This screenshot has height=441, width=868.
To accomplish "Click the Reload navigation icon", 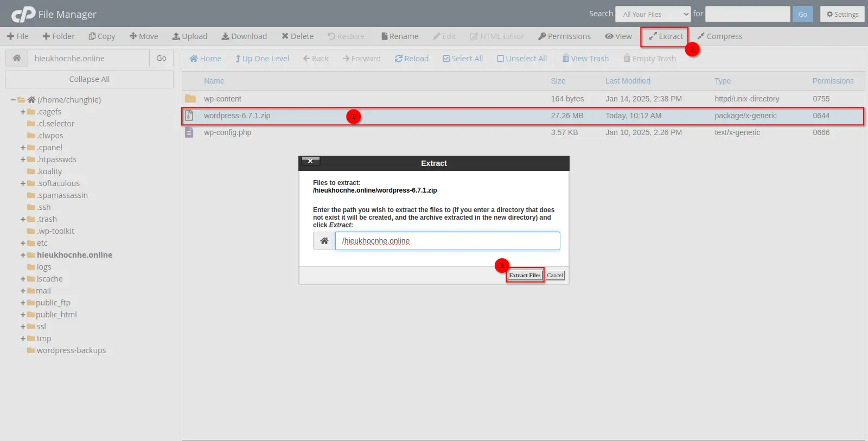I will (x=399, y=59).
